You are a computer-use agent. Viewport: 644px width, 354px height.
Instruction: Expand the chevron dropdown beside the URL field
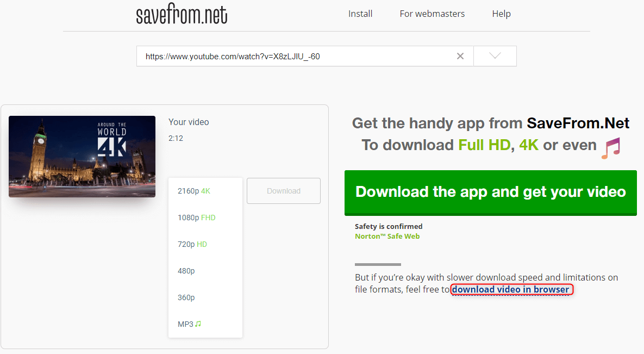(495, 56)
